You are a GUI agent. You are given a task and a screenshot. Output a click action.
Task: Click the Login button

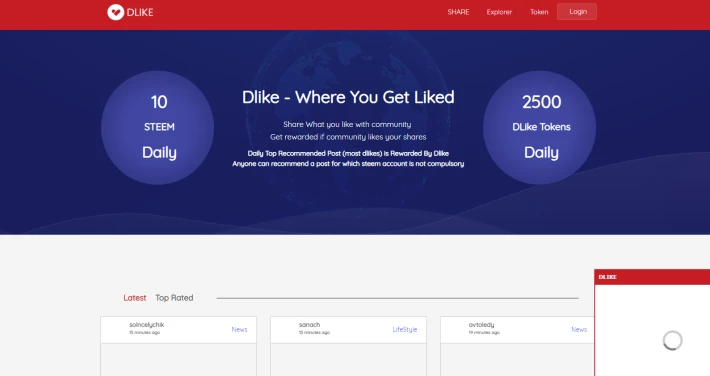577,12
